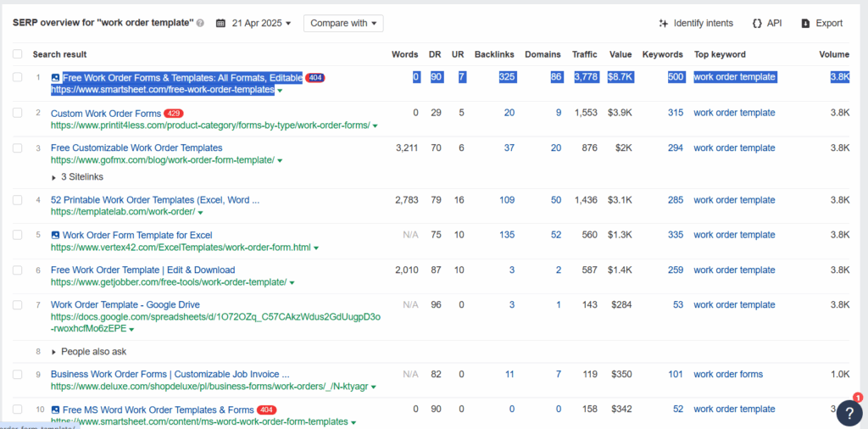The height and width of the screenshot is (429, 868).
Task: Open the Work Order Template - Google Drive link
Action: click(x=125, y=304)
